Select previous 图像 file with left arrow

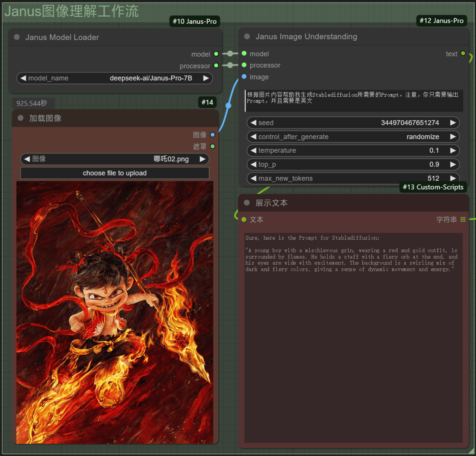[x=27, y=159]
